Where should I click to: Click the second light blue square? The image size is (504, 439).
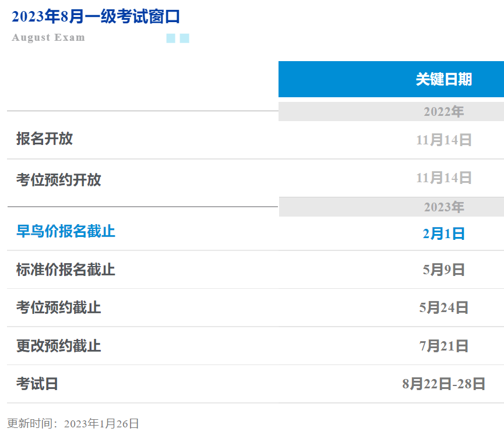click(184, 38)
